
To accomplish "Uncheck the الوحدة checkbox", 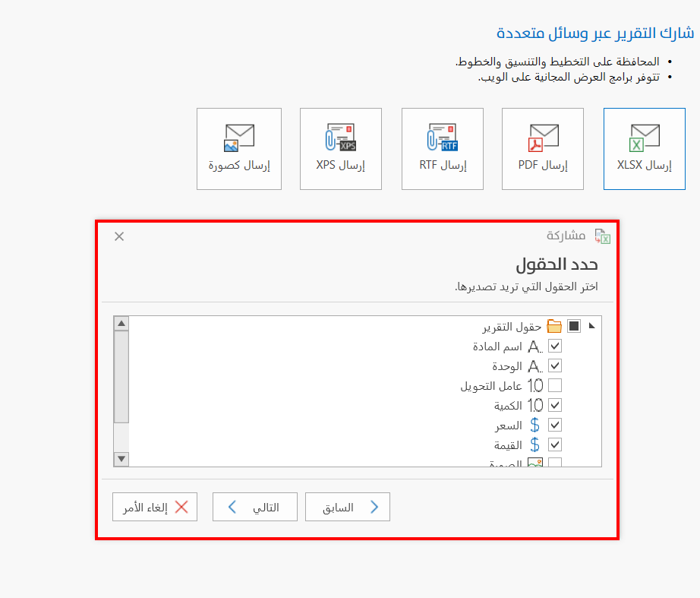I will [x=555, y=365].
